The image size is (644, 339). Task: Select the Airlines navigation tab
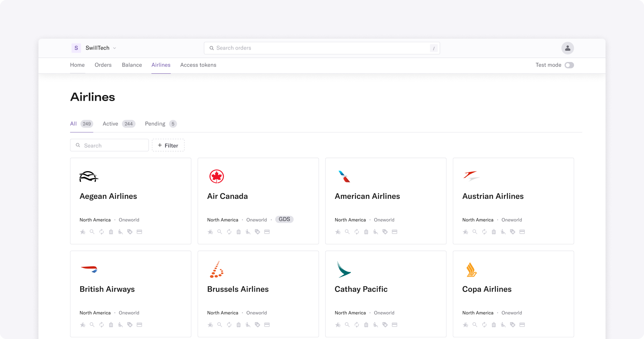point(161,65)
